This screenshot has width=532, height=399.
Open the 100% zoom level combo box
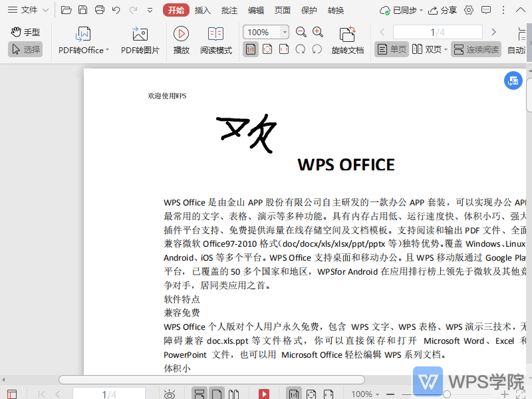266,32
